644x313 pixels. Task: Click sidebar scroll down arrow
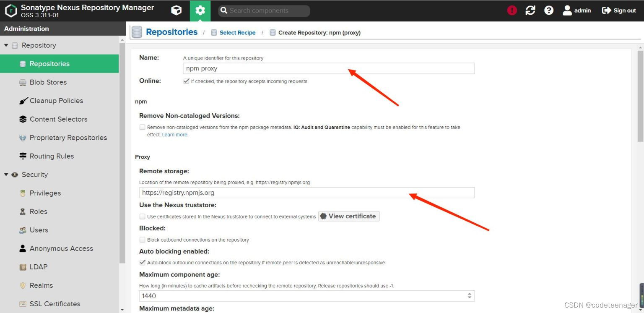tap(122, 310)
